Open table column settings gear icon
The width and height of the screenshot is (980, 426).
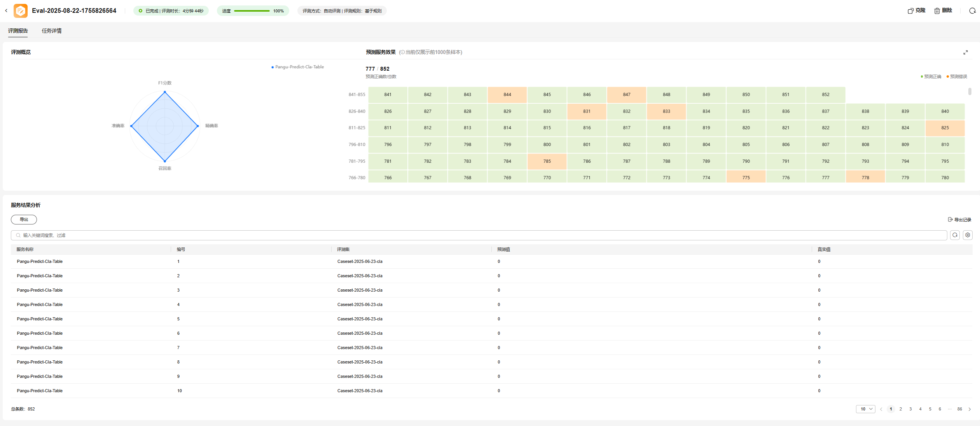click(x=968, y=235)
